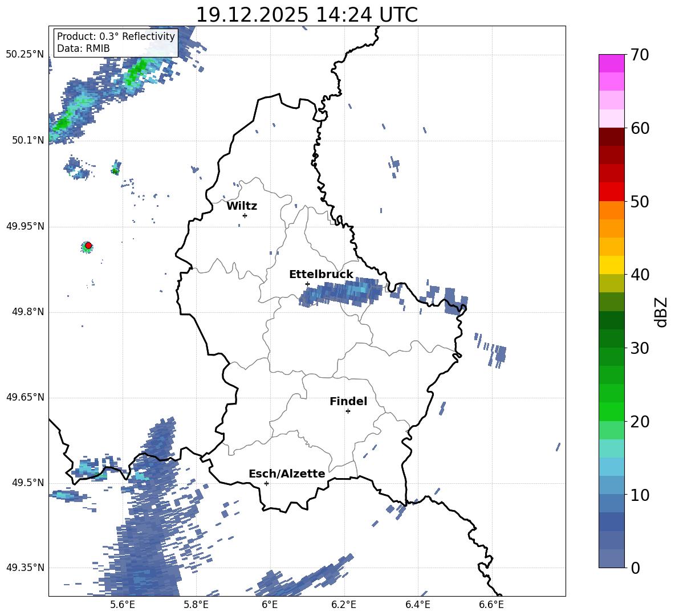This screenshot has width=675, height=616.
Task: Click the Data: RMIB text
Action: click(83, 48)
